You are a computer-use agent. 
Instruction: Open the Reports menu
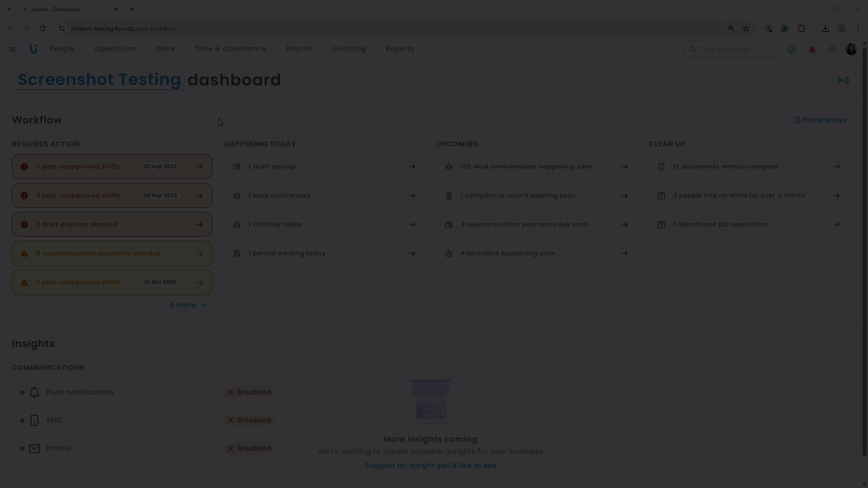[x=403, y=49]
